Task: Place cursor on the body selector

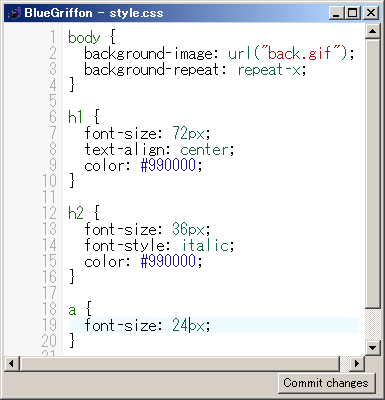Action: coord(84,37)
